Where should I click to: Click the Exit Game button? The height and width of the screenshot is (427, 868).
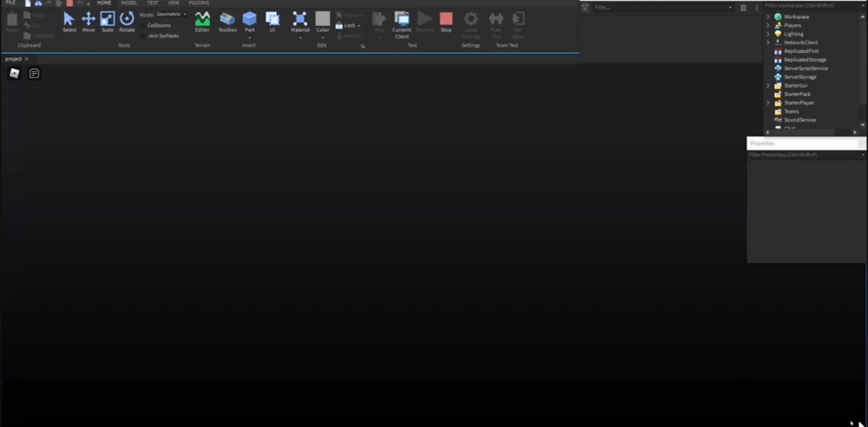pyautogui.click(x=518, y=25)
